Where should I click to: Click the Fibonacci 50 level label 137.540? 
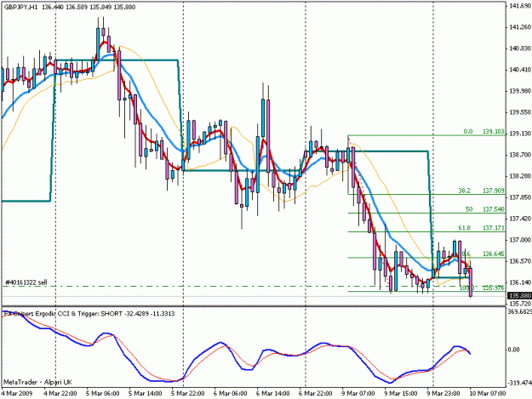click(494, 209)
